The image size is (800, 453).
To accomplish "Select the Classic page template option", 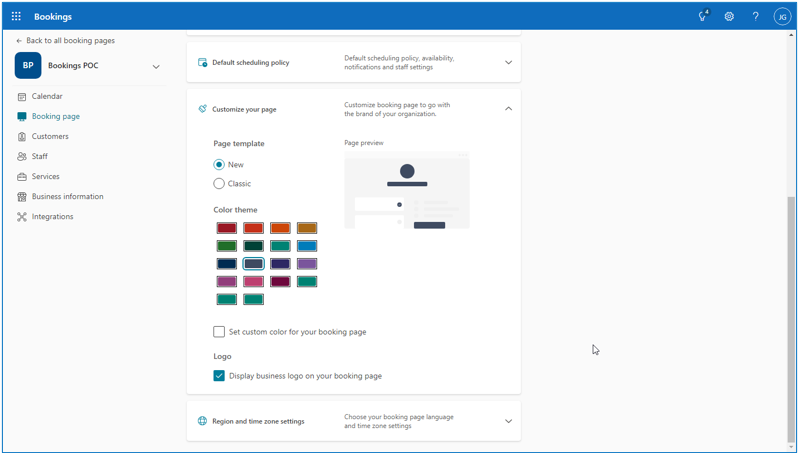I will [219, 184].
